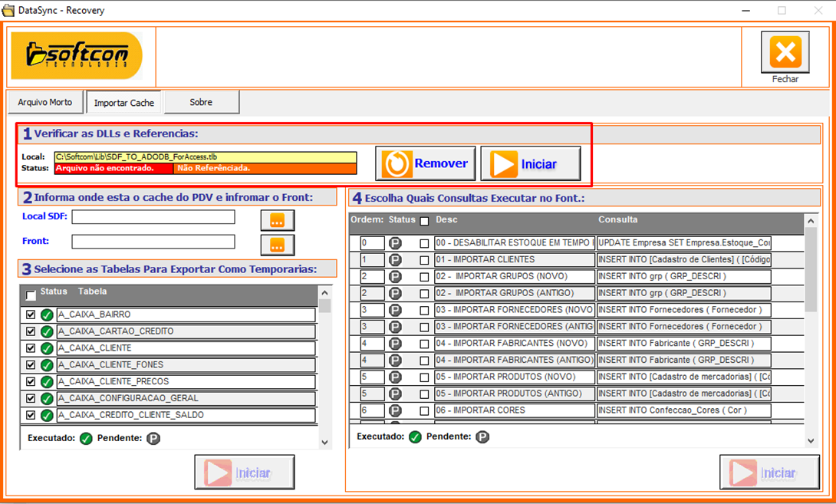Toggle select-all checkbox in tables header
The height and width of the screenshot is (504, 836).
coord(31,295)
